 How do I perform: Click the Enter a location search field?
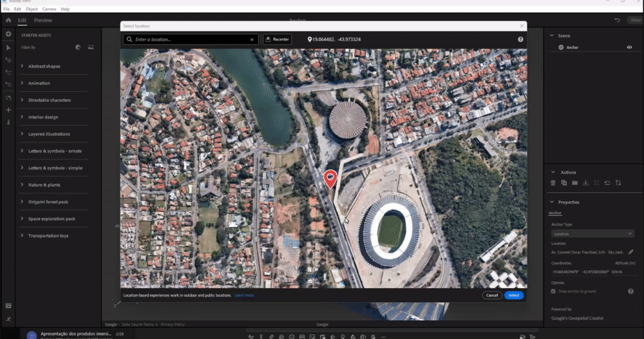[x=191, y=39]
